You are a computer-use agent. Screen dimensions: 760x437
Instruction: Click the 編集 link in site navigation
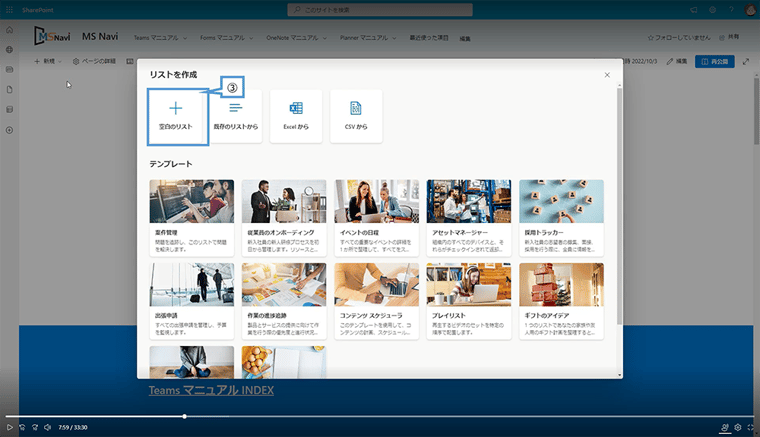[x=465, y=38]
